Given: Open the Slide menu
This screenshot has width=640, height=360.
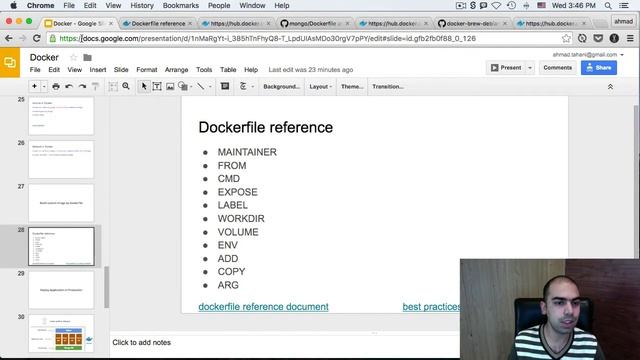Looking at the screenshot, I should 121,70.
